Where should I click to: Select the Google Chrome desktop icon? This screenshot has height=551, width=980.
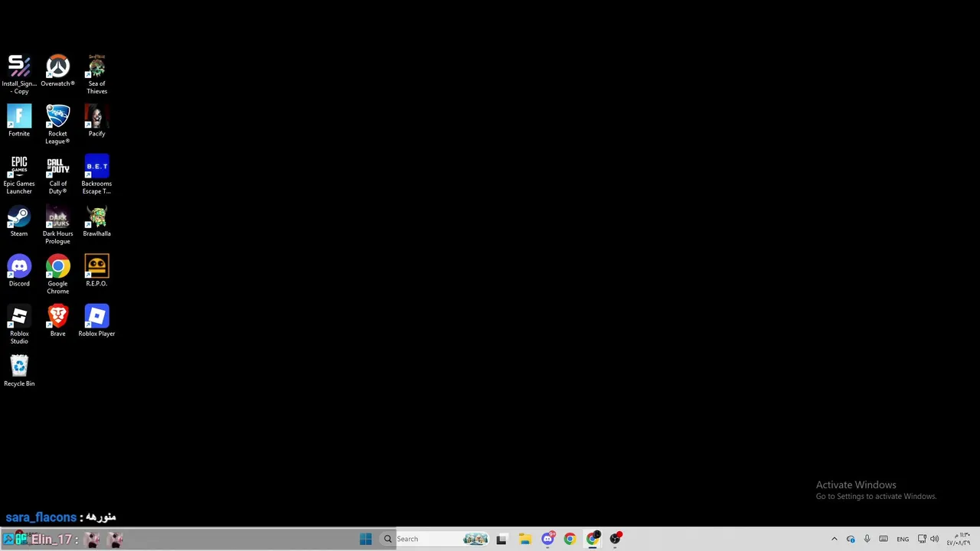(57, 275)
